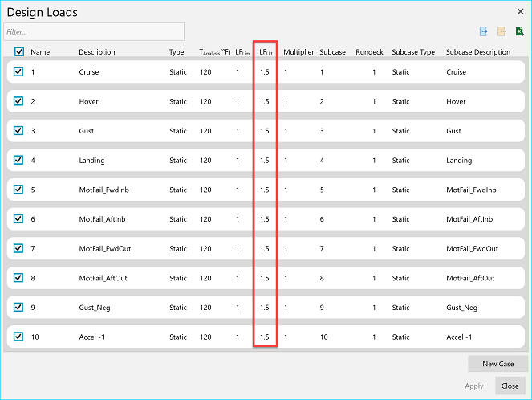Select the Landing cell in the Description column
This screenshot has height=400, width=532.
click(91, 161)
